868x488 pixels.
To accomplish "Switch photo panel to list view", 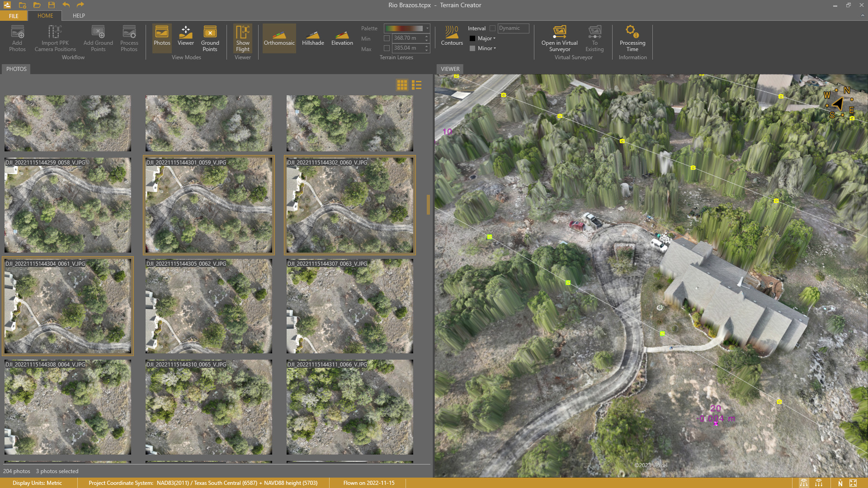I will tap(416, 85).
